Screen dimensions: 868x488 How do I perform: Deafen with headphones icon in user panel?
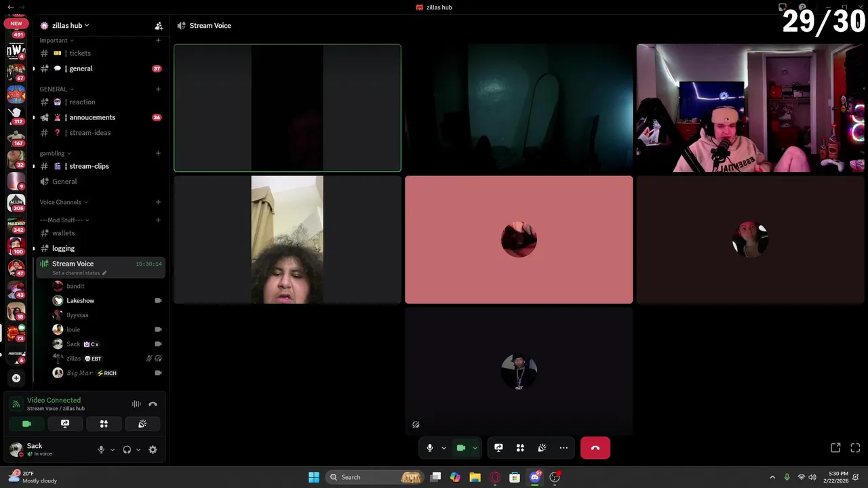tap(127, 449)
